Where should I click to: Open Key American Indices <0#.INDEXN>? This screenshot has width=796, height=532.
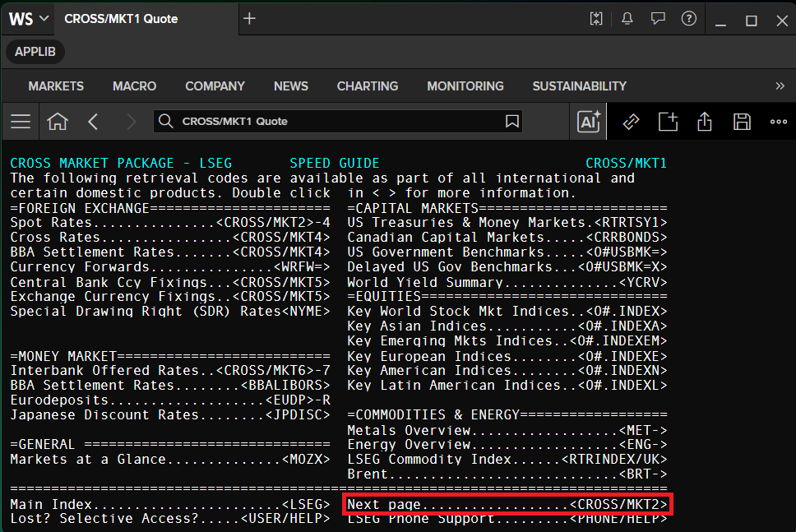click(x=622, y=370)
